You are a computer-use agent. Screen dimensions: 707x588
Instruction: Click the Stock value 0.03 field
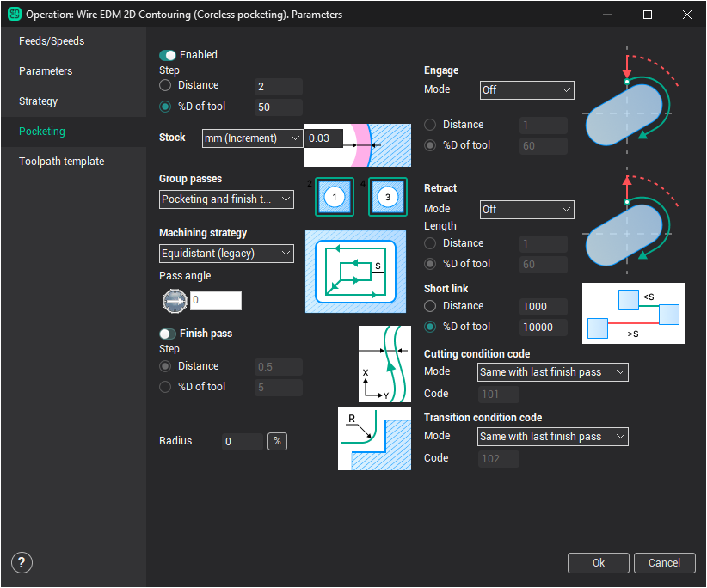323,138
